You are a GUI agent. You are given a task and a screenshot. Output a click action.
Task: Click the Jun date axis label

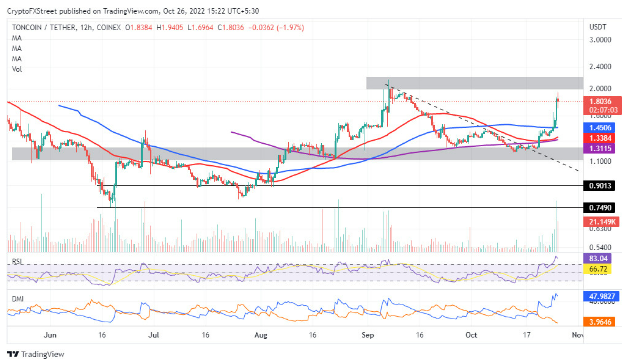[x=50, y=335]
